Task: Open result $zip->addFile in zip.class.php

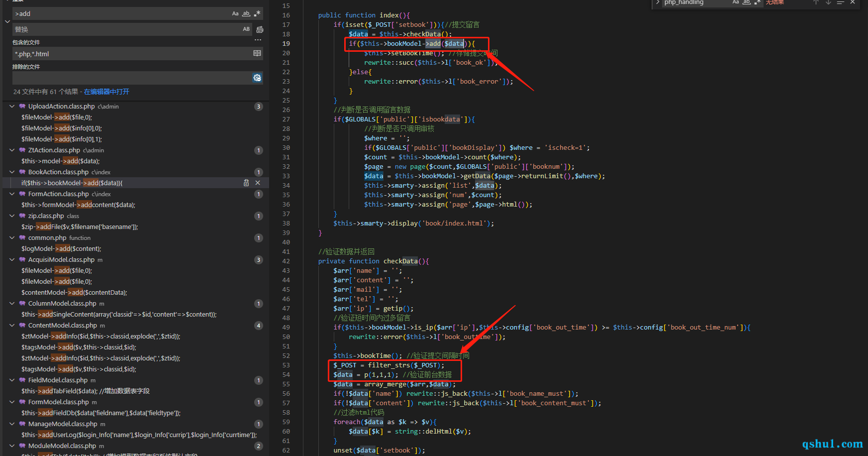Action: [x=80, y=227]
